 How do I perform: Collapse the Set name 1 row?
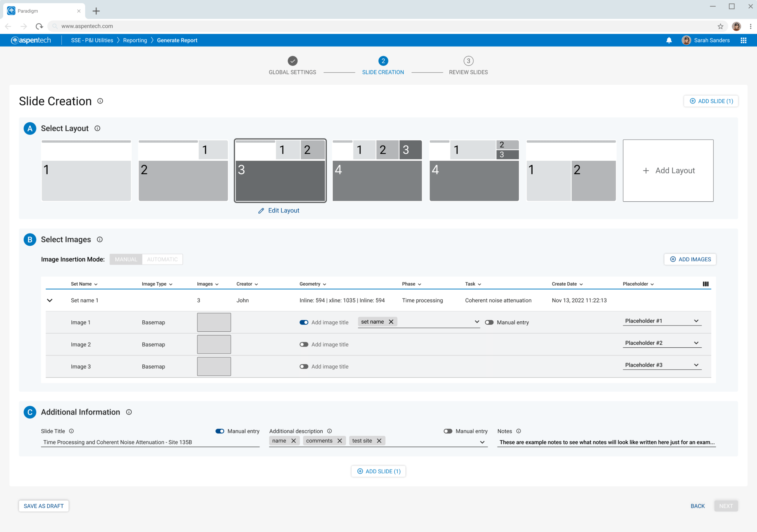pos(50,300)
